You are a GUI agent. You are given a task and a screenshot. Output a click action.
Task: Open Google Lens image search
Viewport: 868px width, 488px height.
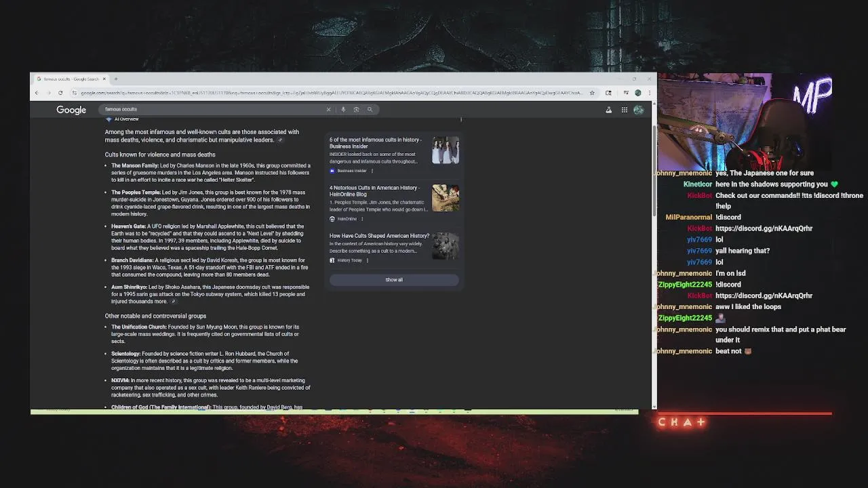[x=356, y=109]
